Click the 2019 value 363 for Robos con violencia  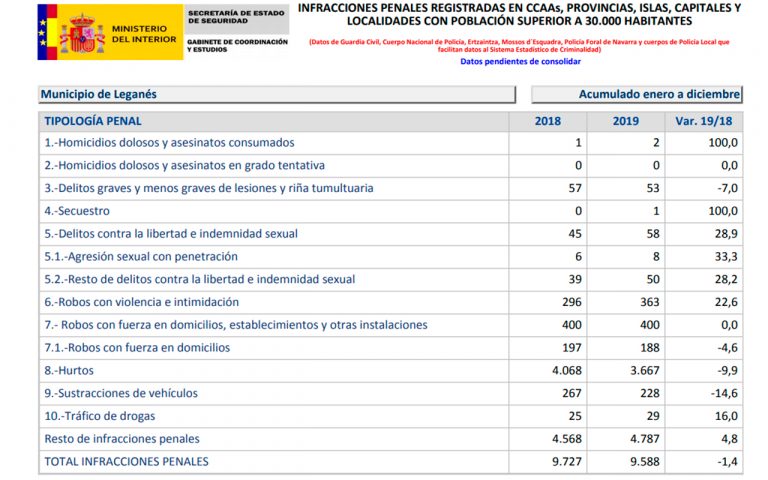click(x=649, y=302)
